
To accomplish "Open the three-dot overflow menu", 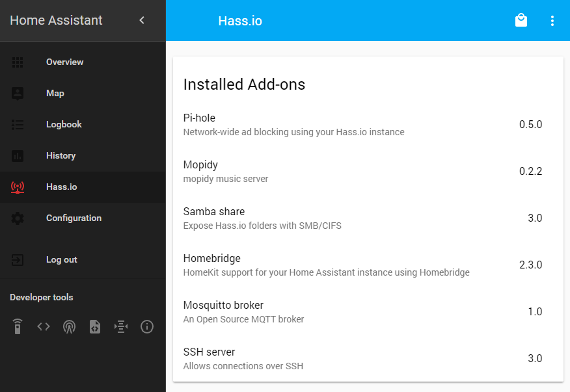I will click(552, 20).
